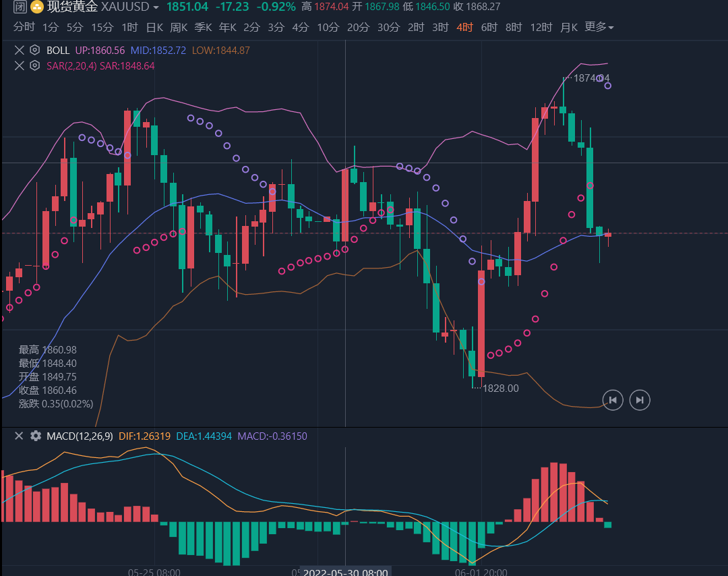Viewport: 728px width, 576px height.
Task: Click the MACD:-0.36150 value
Action: click(272, 436)
